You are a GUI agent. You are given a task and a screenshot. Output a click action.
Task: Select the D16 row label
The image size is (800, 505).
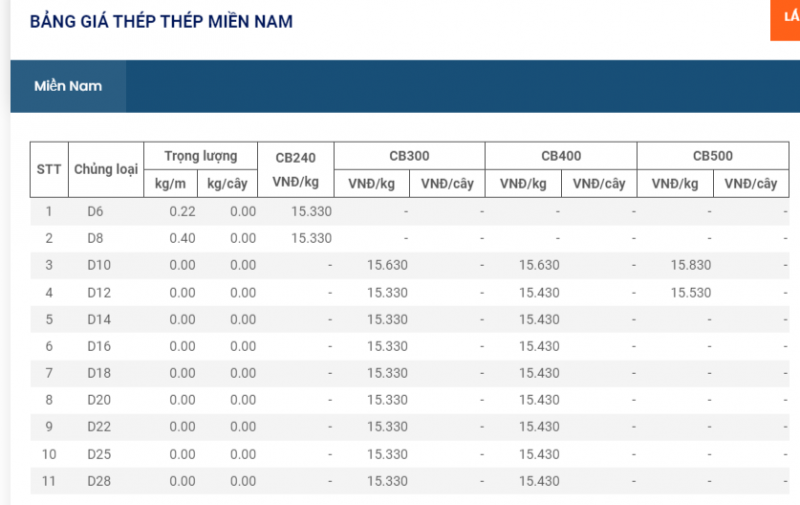point(98,346)
